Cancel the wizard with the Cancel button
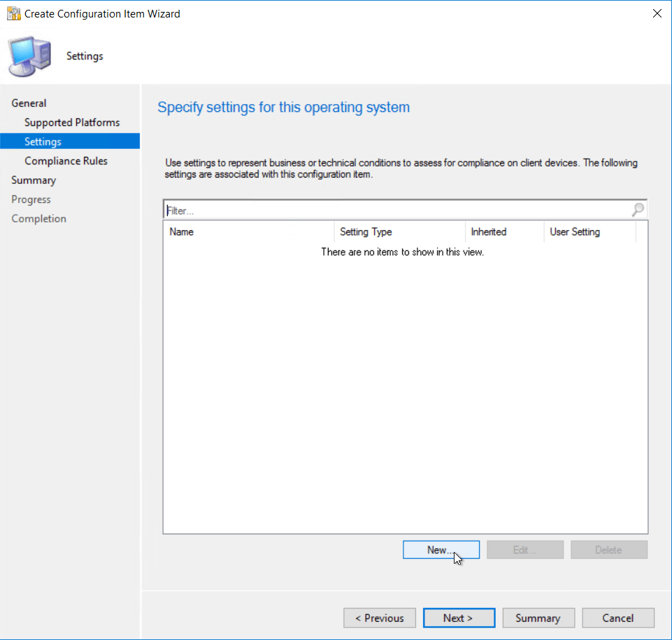The width and height of the screenshot is (672, 640). (618, 618)
